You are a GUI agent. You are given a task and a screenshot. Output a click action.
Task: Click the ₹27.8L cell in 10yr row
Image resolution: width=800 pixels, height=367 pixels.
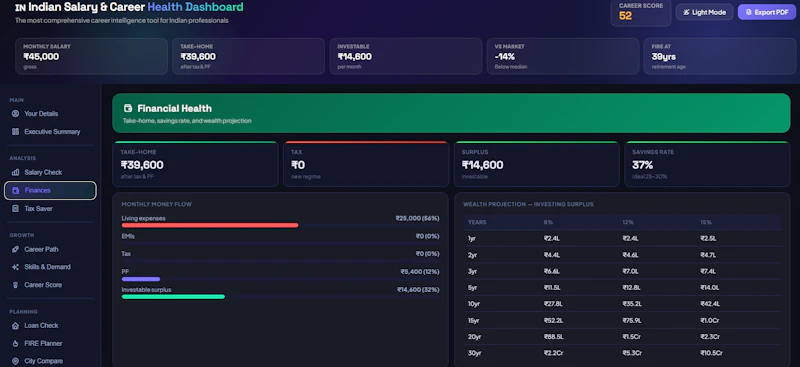553,304
